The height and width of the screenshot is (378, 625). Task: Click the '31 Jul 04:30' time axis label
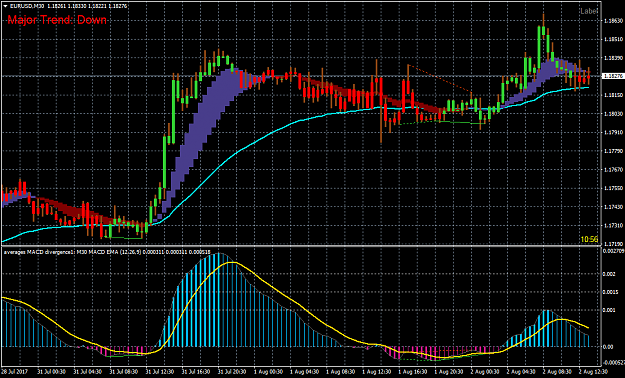(x=87, y=371)
